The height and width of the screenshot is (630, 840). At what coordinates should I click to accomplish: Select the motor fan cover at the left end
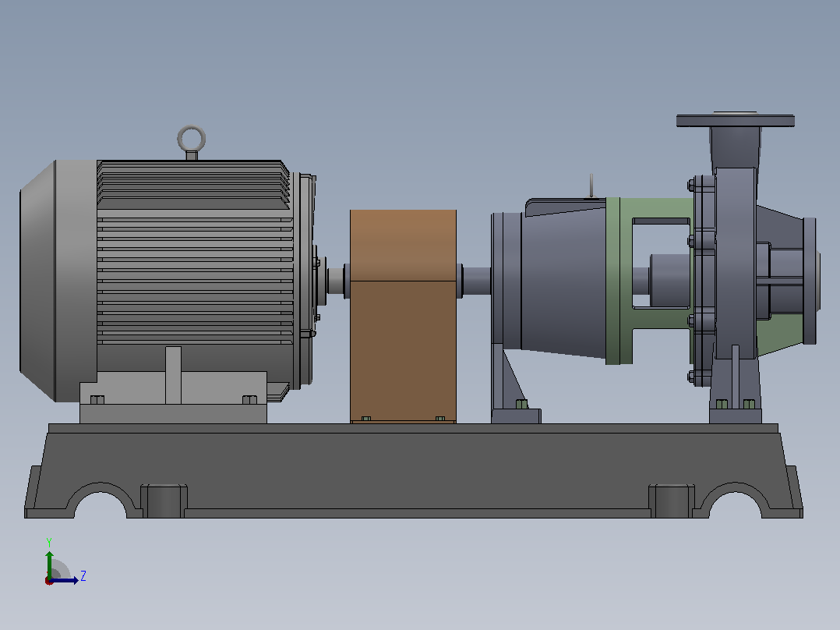pos(58,281)
